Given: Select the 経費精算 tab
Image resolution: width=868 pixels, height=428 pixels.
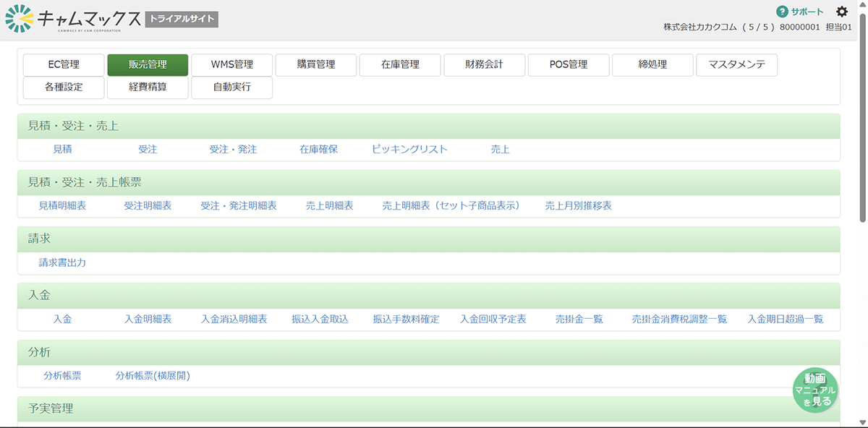Looking at the screenshot, I should tap(148, 87).
